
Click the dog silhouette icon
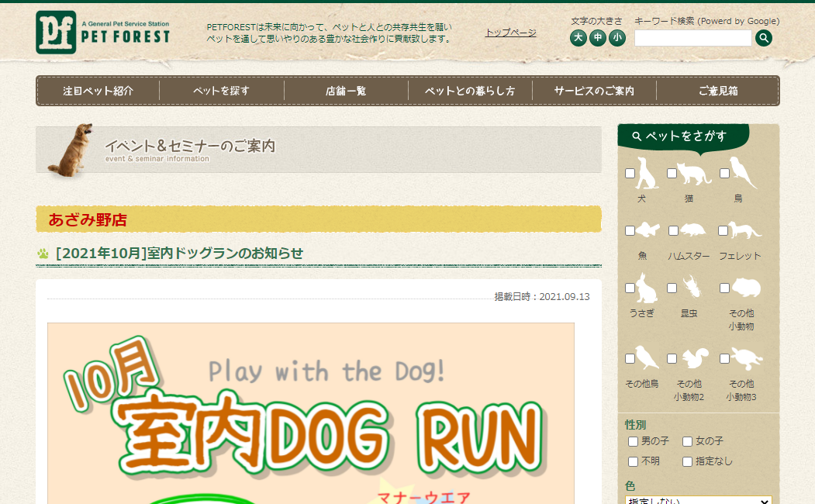(x=647, y=173)
